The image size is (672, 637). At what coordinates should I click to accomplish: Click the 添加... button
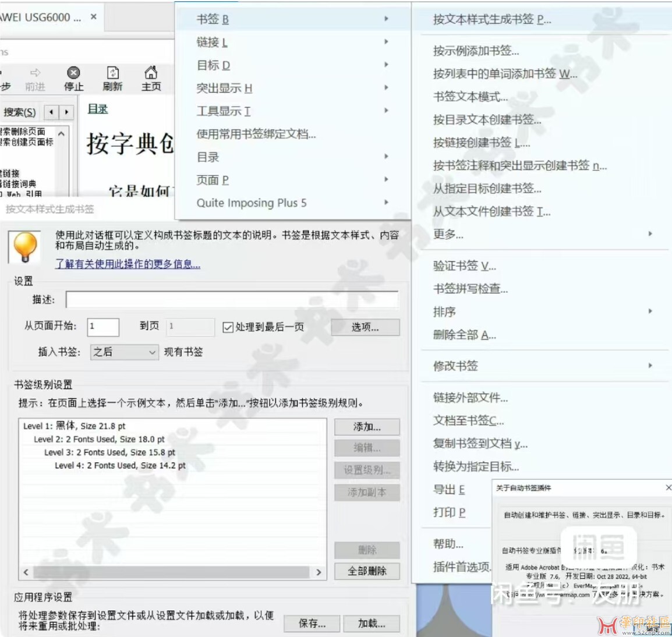click(367, 427)
